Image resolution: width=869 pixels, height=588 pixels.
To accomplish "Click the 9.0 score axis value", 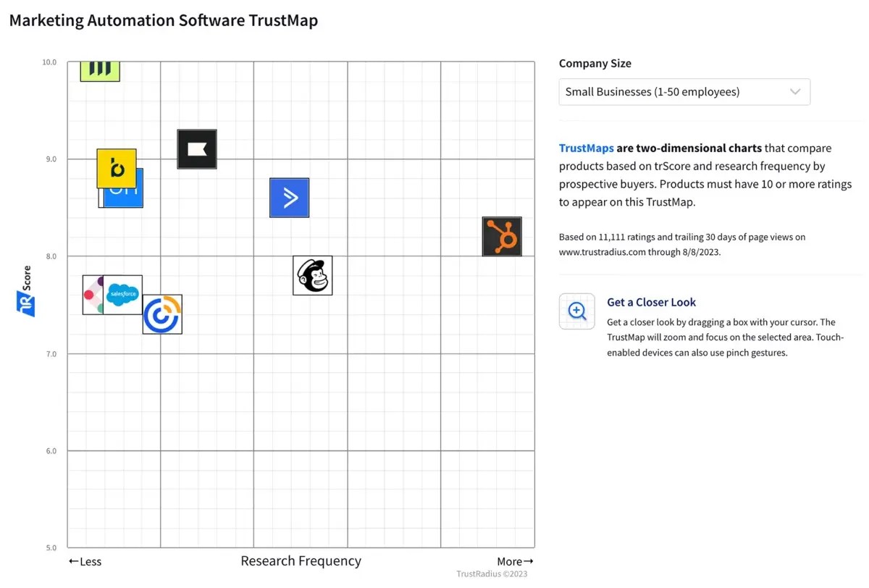I will click(x=51, y=159).
